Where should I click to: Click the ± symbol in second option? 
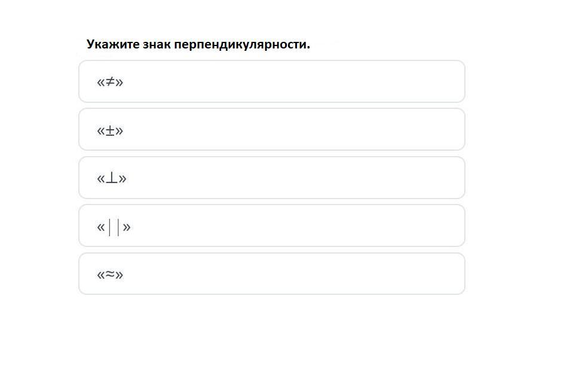click(x=110, y=130)
